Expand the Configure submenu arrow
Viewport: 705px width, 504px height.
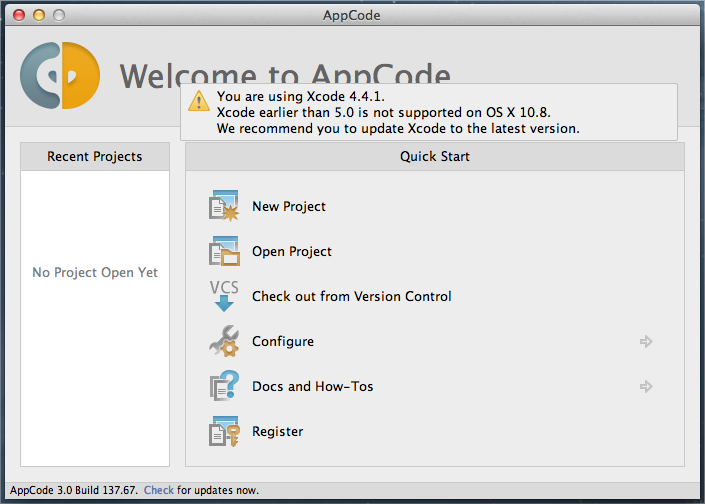(646, 341)
